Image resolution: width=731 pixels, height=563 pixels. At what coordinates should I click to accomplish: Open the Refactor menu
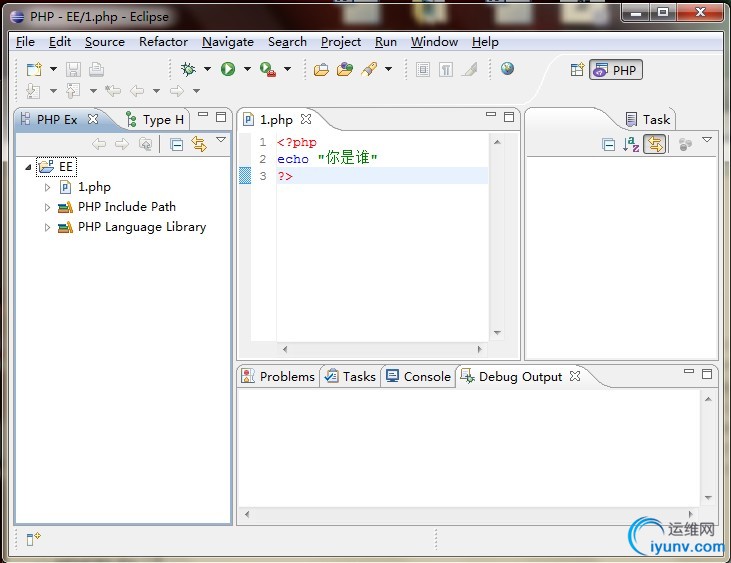coord(163,42)
